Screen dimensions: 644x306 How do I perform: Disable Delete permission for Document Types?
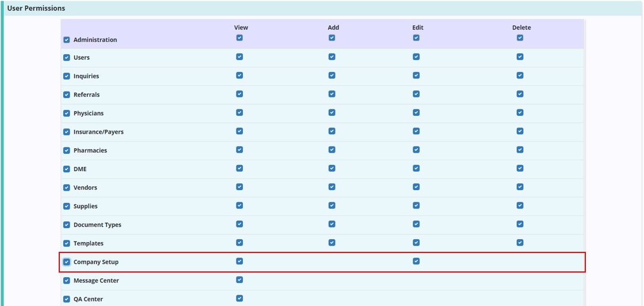click(520, 224)
